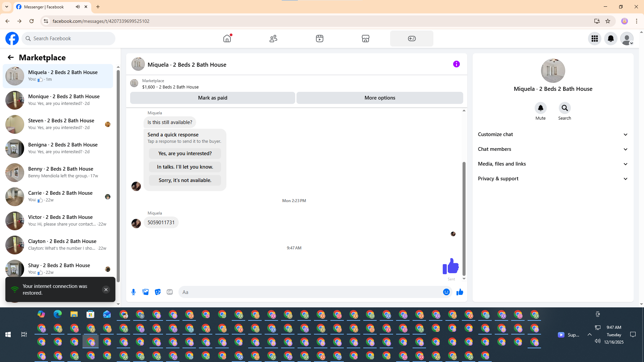Viewport: 644px width, 362px height.
Task: Click the conversation list scrollbar
Action: click(x=118, y=176)
